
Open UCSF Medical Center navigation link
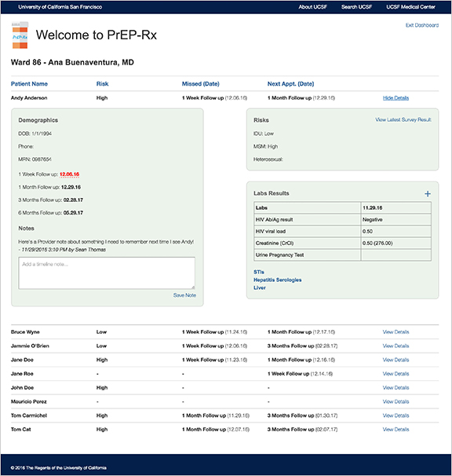[x=410, y=7]
